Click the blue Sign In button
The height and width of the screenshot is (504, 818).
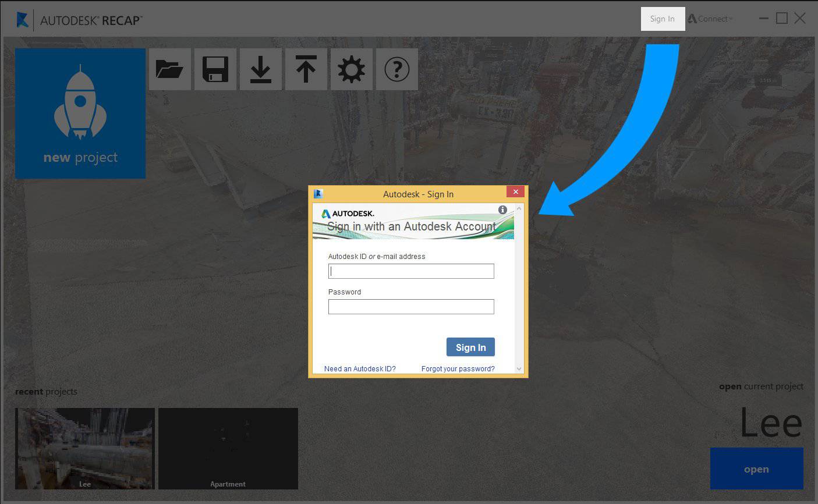click(470, 347)
